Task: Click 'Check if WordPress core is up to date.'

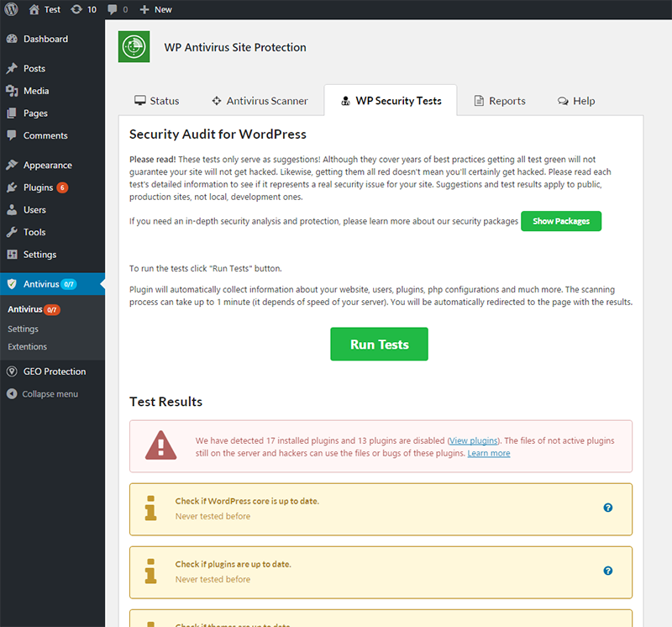Action: (x=247, y=501)
